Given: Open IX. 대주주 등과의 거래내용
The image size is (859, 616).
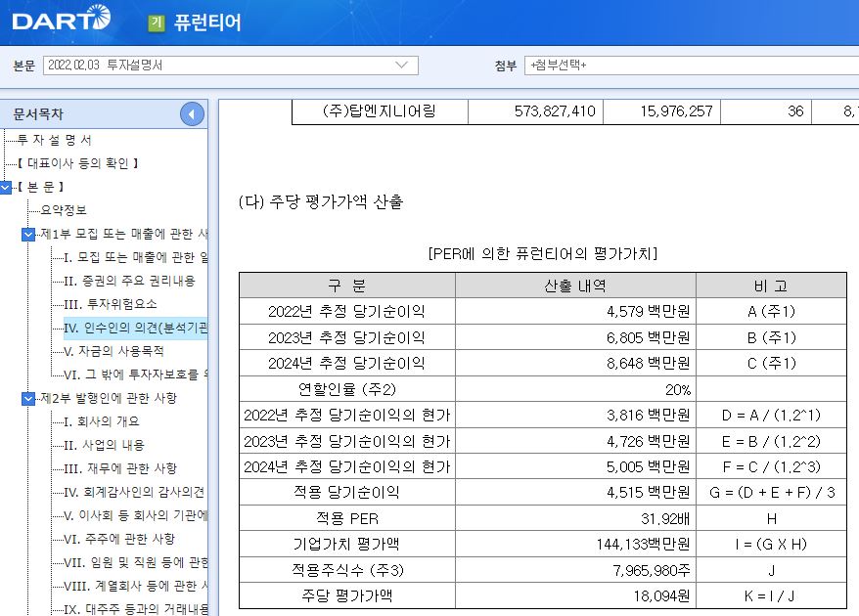Looking at the screenshot, I should [x=135, y=609].
